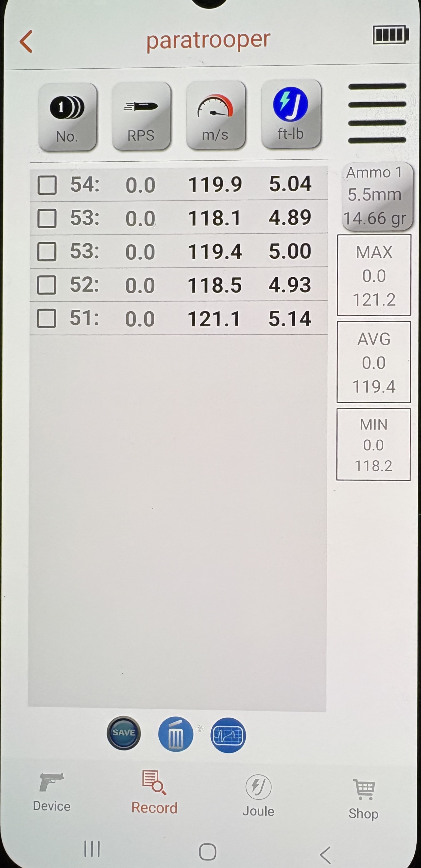This screenshot has height=868, width=421.
Task: Tap the ft-lb energy unit button
Action: [x=291, y=114]
